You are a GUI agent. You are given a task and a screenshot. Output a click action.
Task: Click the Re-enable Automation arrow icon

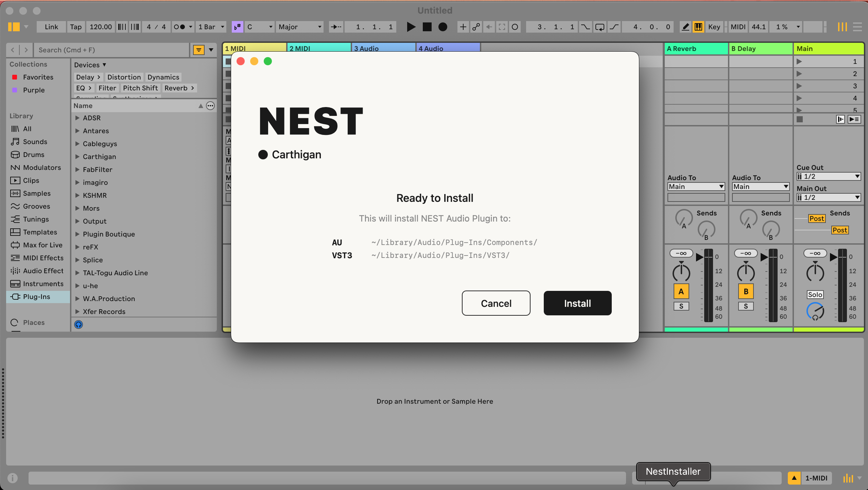coord(489,27)
